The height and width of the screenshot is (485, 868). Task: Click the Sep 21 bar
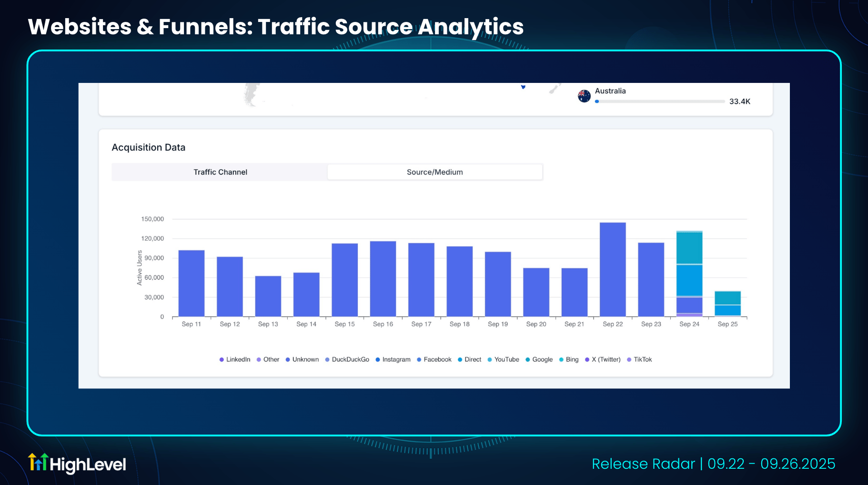pos(575,293)
